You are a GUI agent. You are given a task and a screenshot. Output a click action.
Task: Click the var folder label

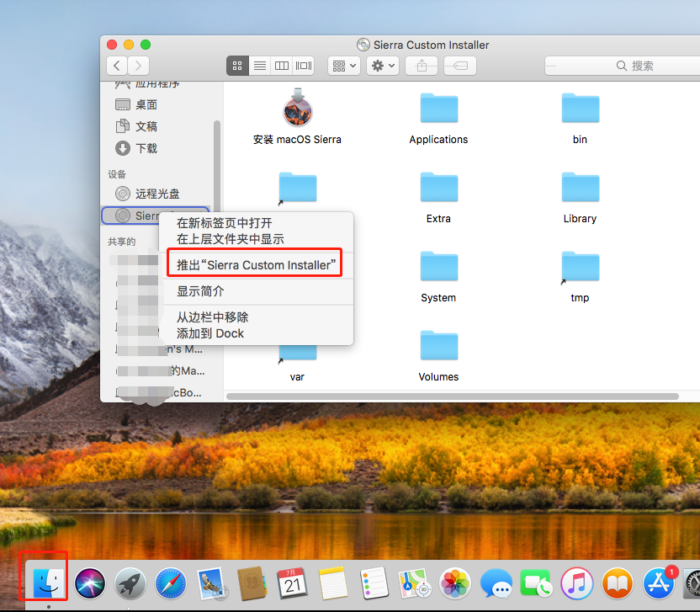tap(297, 376)
